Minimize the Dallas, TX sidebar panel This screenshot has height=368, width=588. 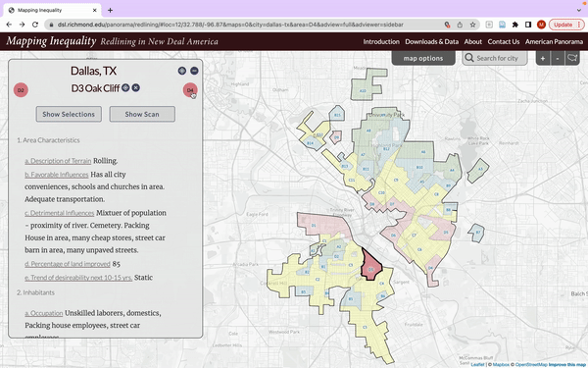pyautogui.click(x=194, y=71)
